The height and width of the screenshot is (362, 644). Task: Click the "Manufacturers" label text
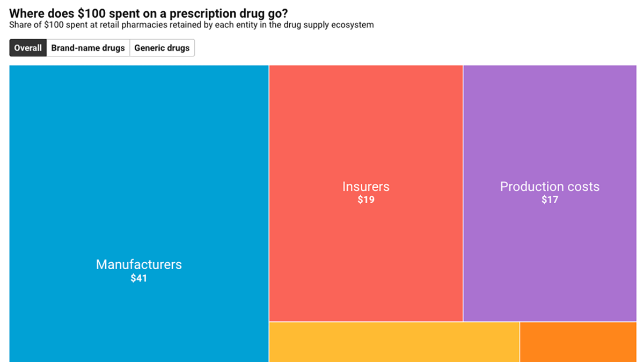tap(138, 264)
